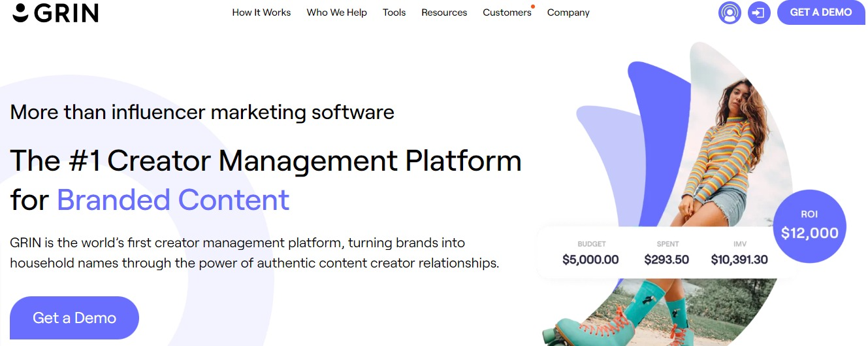Screen dimensions: 868x346
Task: Click the GRIN description paragraph
Action: pos(255,253)
